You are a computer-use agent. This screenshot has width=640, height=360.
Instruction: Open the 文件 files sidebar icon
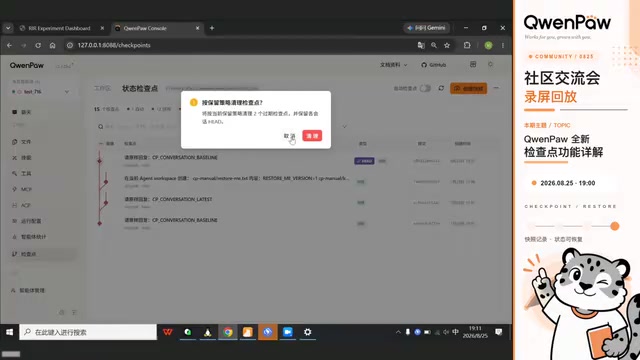click(15, 142)
